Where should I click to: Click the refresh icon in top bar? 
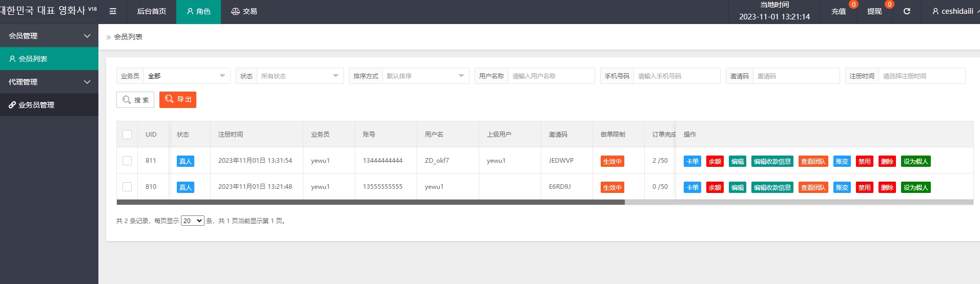907,11
